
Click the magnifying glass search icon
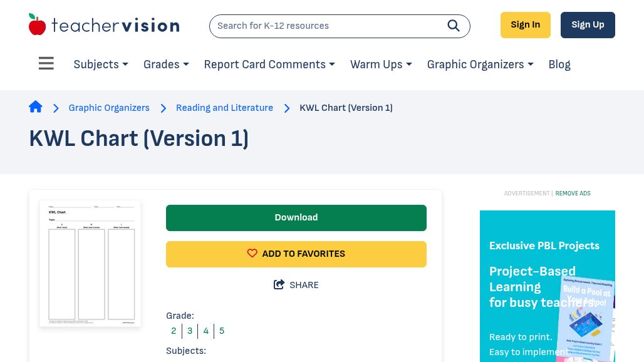[x=454, y=26]
